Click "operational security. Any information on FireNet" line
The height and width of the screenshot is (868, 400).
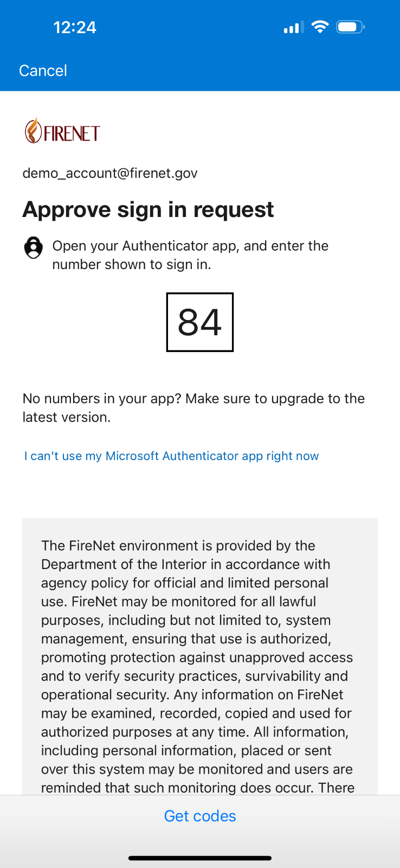tap(192, 694)
